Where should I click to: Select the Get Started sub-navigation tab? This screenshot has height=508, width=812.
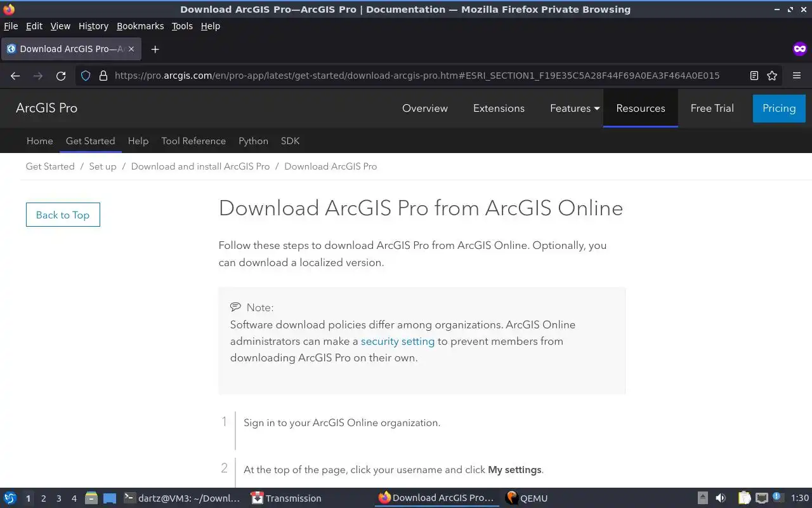(x=91, y=141)
